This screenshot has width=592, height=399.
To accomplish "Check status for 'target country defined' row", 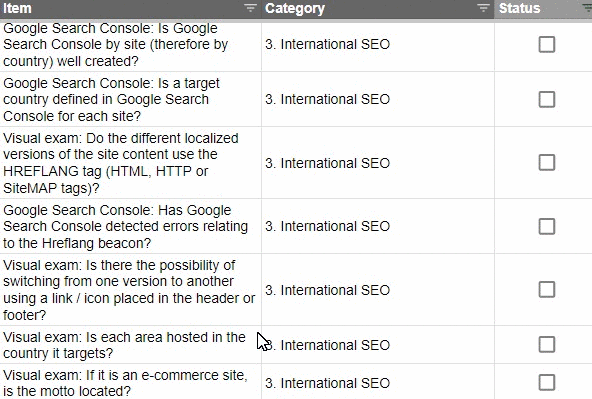I will point(546,100).
